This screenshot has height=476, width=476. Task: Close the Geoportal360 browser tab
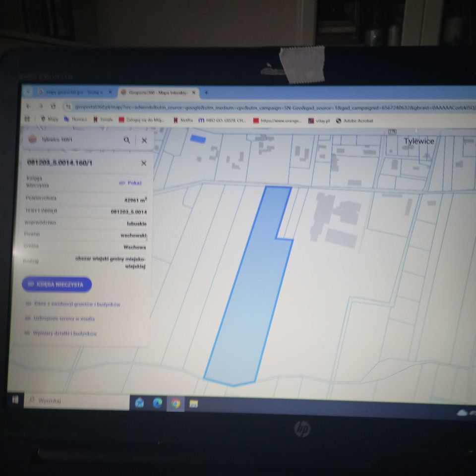click(x=194, y=93)
